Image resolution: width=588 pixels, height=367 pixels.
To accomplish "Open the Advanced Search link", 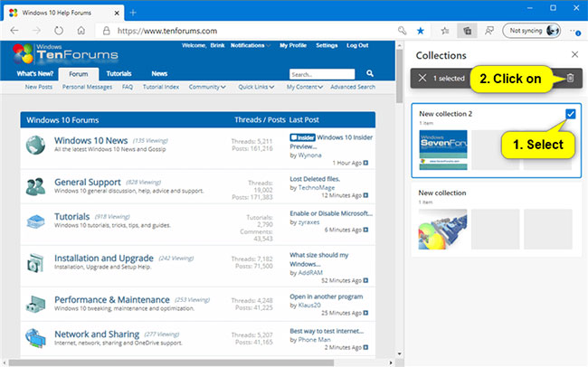I will (x=353, y=87).
